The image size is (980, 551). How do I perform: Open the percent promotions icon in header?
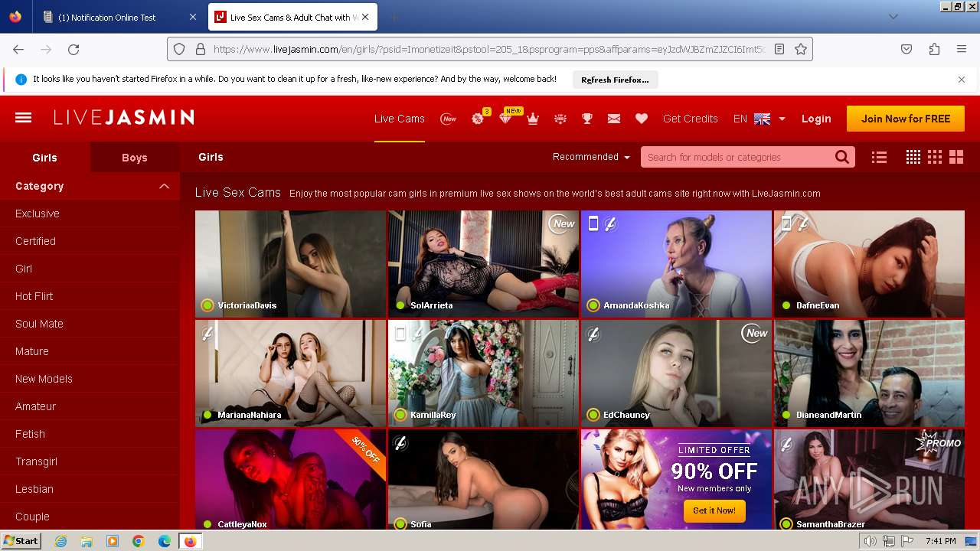(x=478, y=119)
